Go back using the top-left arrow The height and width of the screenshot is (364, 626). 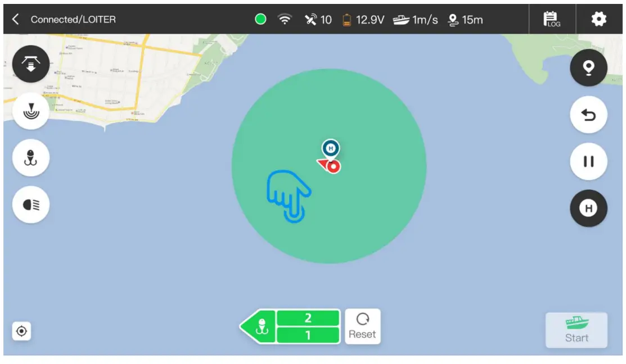(x=16, y=19)
